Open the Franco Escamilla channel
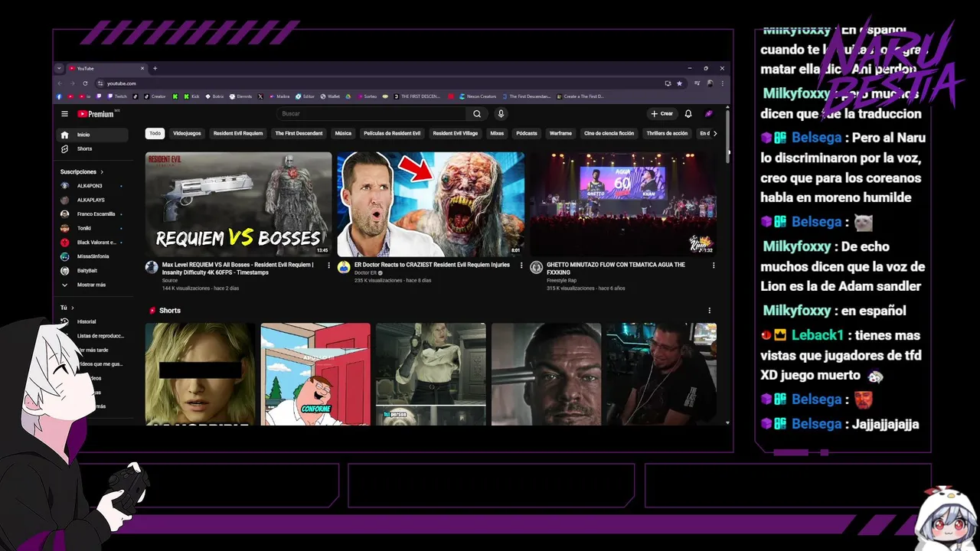980x551 pixels. point(93,214)
